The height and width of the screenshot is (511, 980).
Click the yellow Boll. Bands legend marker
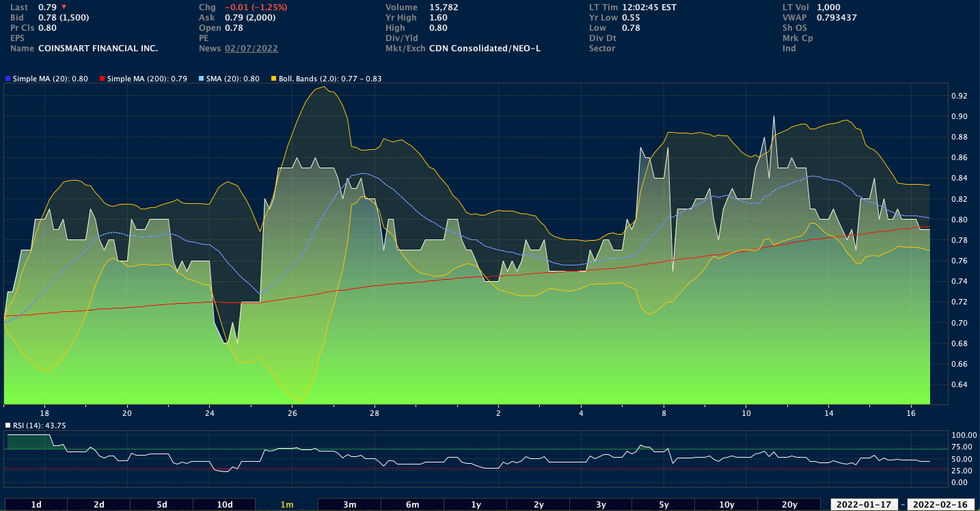click(273, 79)
